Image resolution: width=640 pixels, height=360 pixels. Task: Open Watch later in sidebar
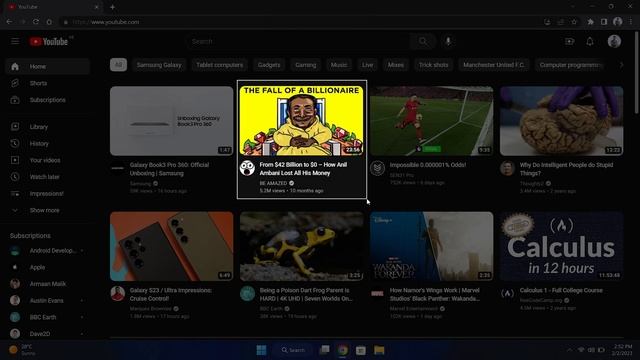(48, 177)
